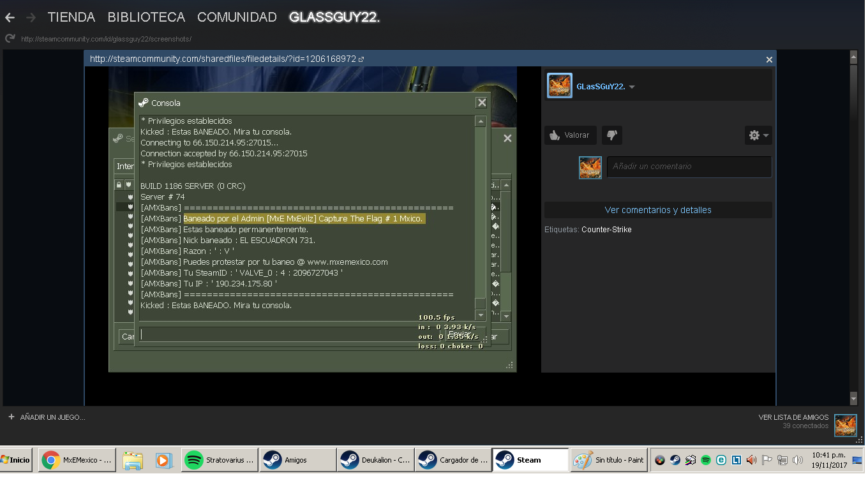Open the COMUNIDAD menu

click(x=237, y=17)
